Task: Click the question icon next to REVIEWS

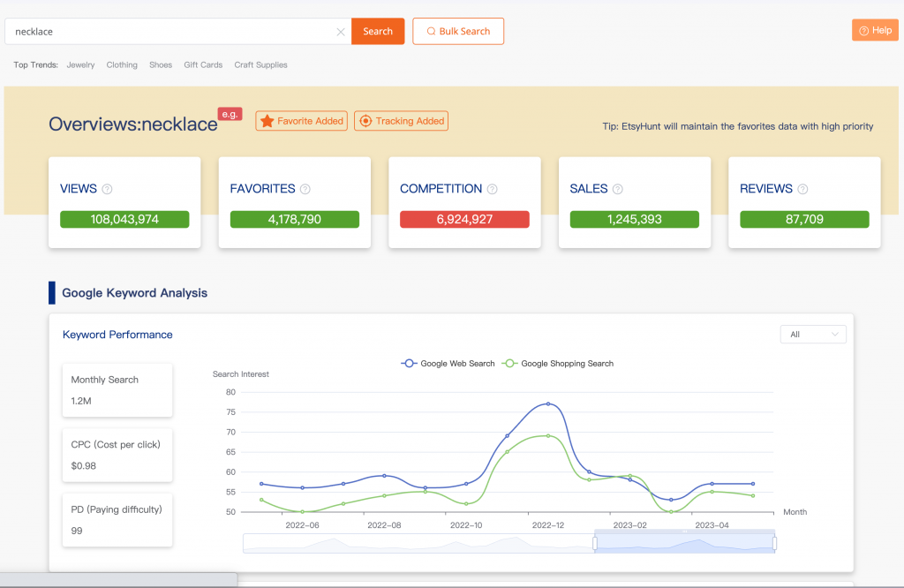Action: (x=802, y=189)
